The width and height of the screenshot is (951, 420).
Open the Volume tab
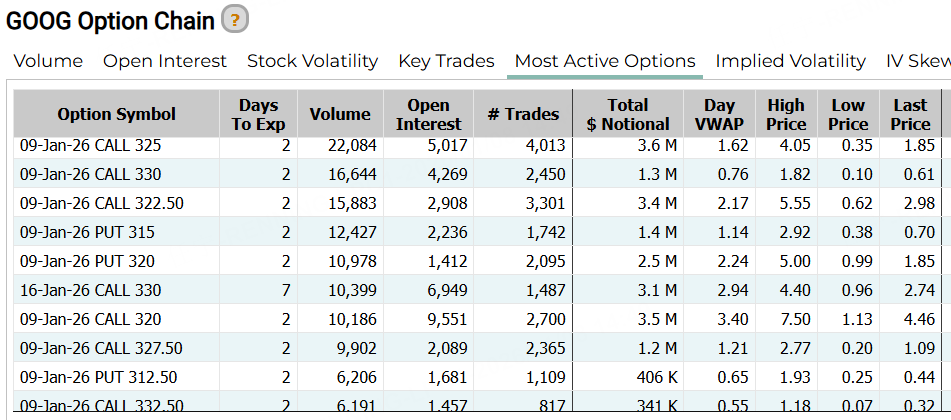coord(48,61)
